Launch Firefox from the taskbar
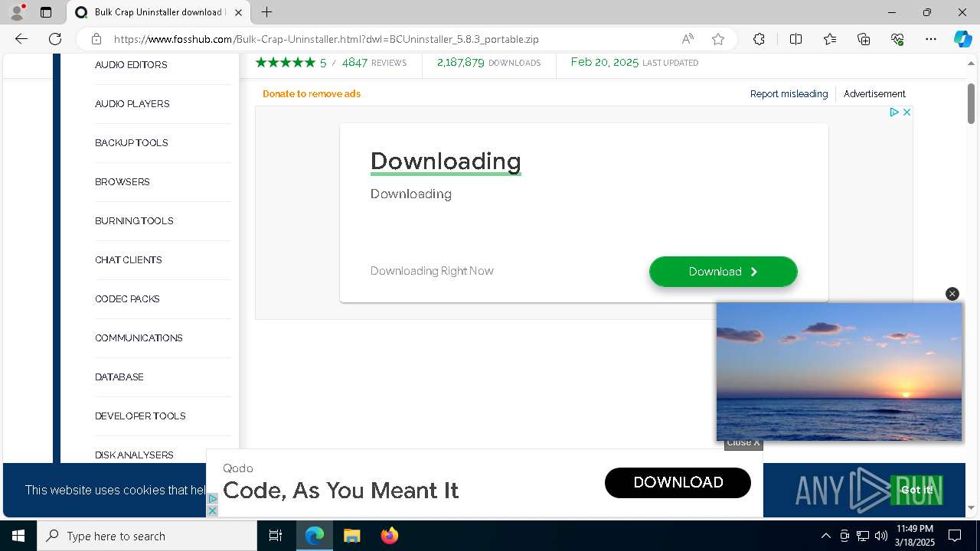This screenshot has width=980, height=551. tap(389, 536)
